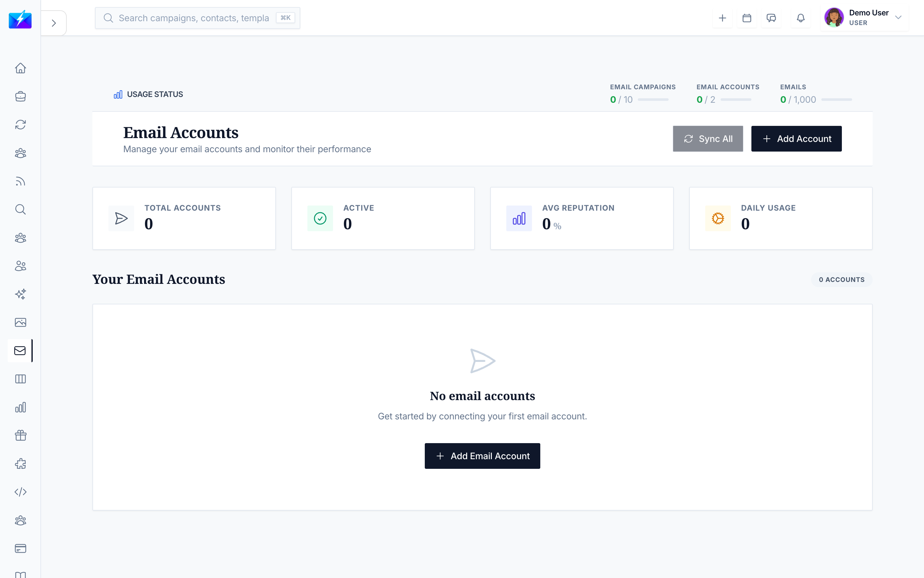Image resolution: width=924 pixels, height=578 pixels.
Task: Open the code brackets developer icon
Action: point(20,492)
